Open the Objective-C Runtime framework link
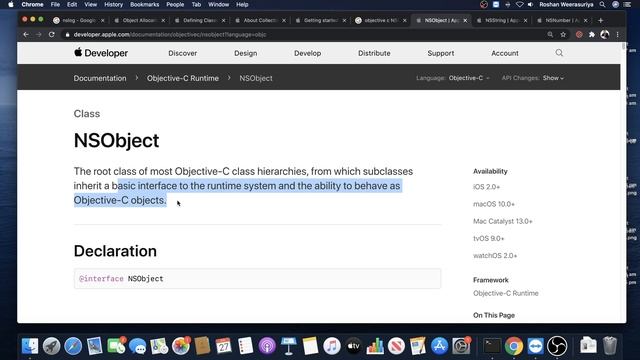This screenshot has height=360, width=640. (x=505, y=293)
